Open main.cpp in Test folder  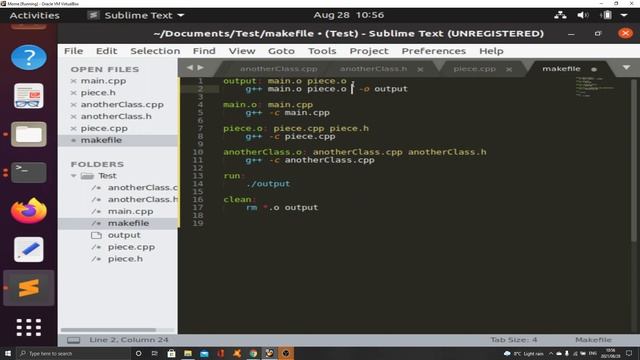tap(131, 211)
